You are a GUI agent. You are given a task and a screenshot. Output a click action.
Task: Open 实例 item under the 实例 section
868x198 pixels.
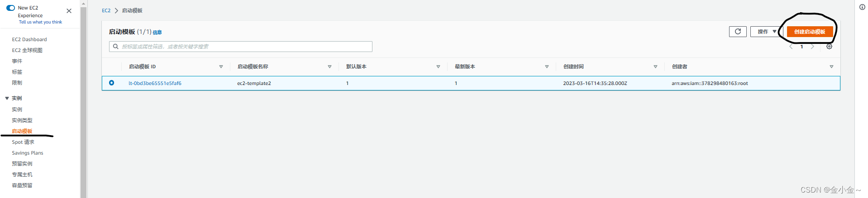pyautogui.click(x=17, y=109)
